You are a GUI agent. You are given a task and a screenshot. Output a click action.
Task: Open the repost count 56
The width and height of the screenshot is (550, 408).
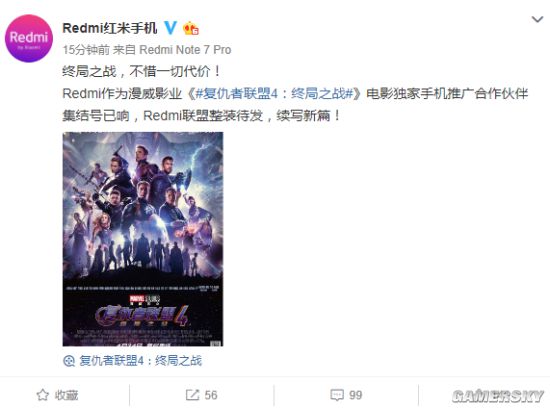(211, 395)
